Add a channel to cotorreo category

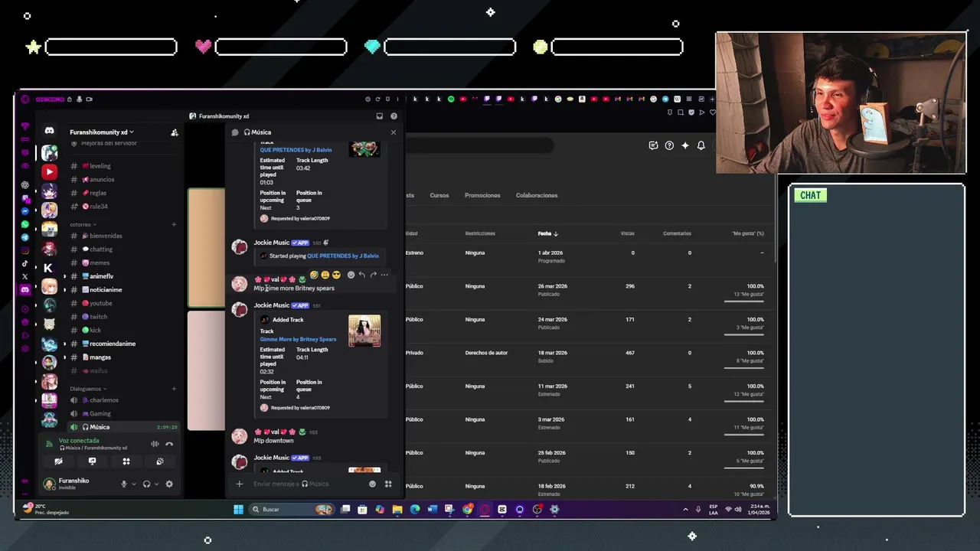[174, 224]
